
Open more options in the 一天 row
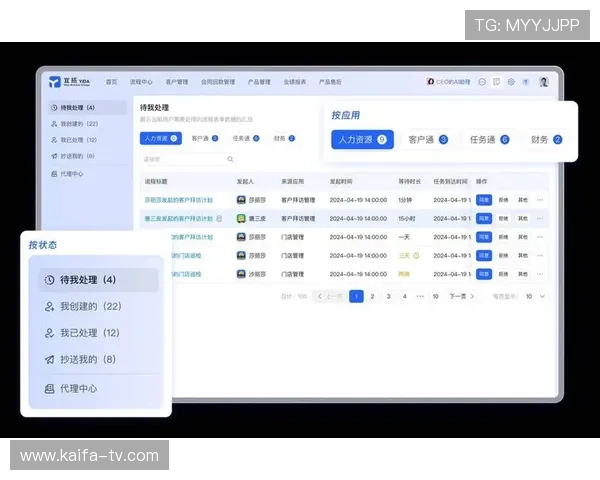click(540, 237)
